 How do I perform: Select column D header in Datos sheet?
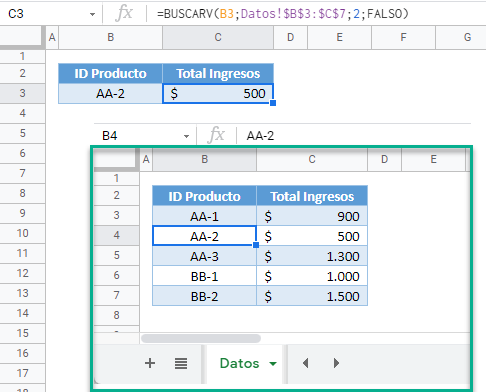point(384,159)
